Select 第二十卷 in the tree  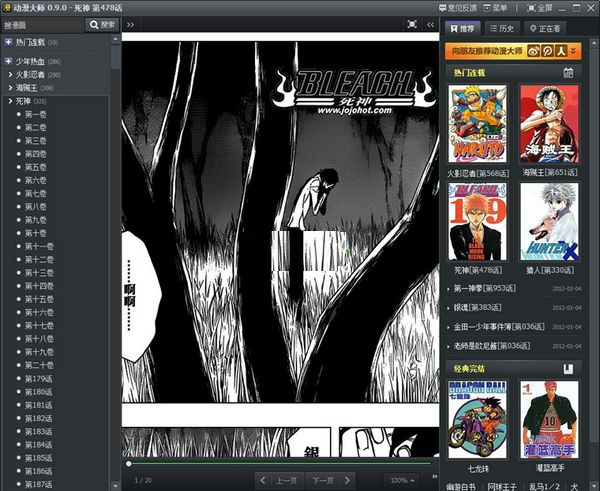click(x=39, y=365)
